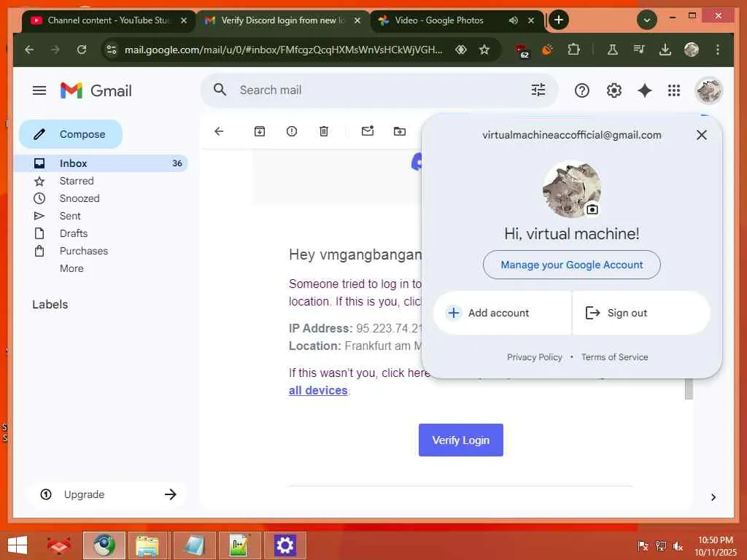Click the all devices link
The height and width of the screenshot is (560, 747).
pos(318,391)
